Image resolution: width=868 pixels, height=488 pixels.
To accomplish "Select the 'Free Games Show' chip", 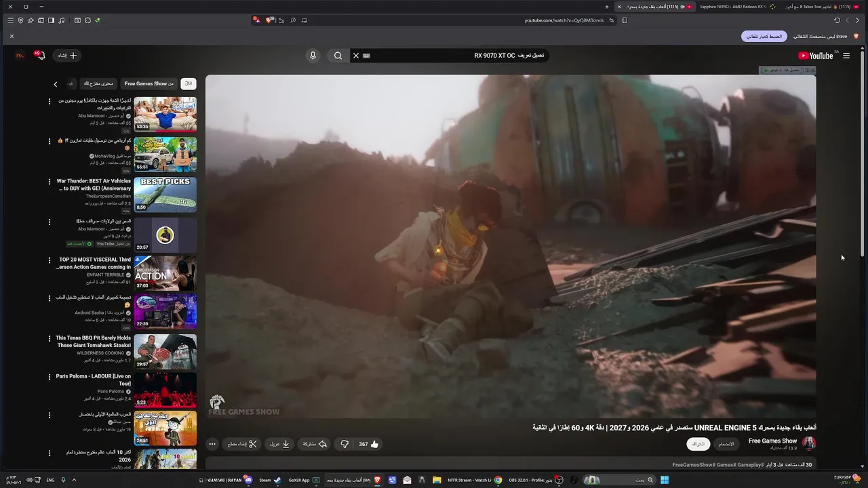I will (x=149, y=83).
